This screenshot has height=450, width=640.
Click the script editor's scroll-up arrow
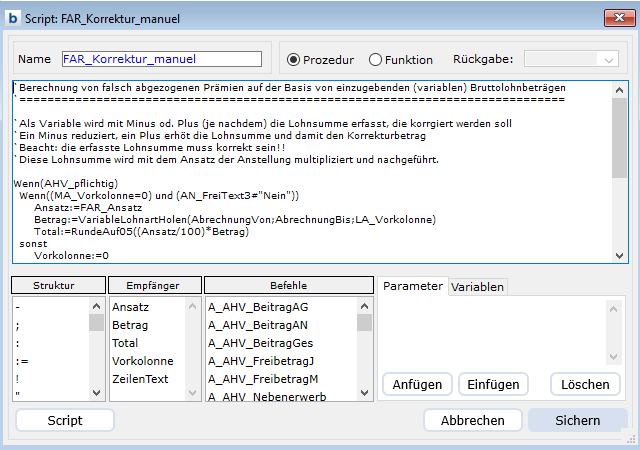pyautogui.click(x=619, y=89)
